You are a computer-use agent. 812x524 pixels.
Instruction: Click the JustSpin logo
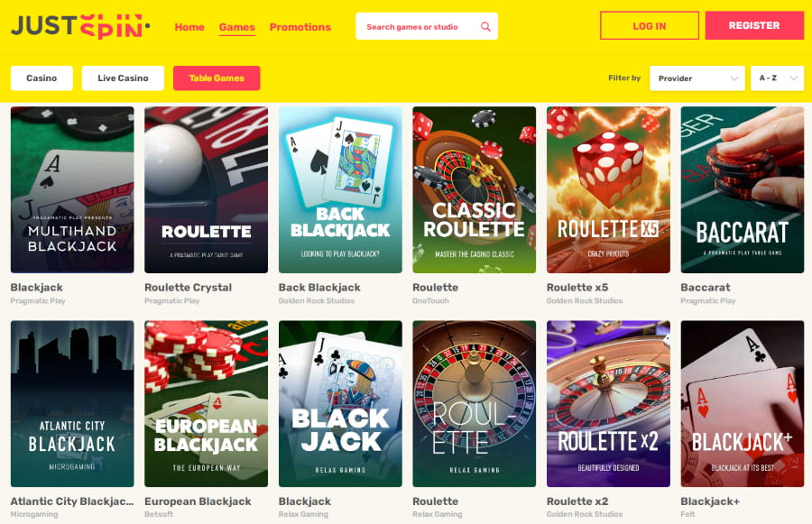[x=80, y=26]
